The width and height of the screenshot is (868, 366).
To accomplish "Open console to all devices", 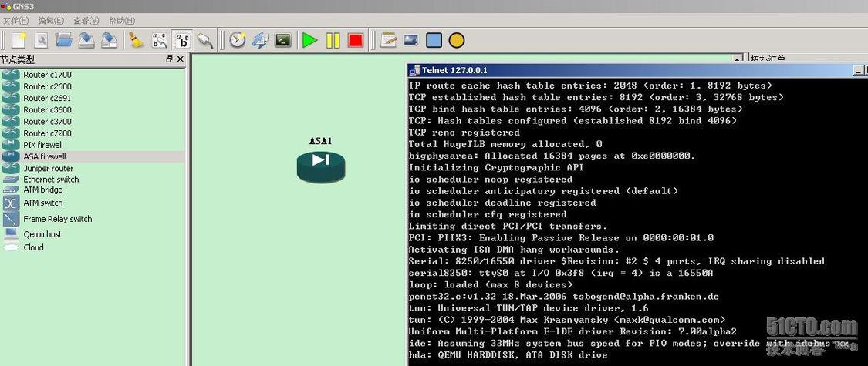I will (x=283, y=40).
